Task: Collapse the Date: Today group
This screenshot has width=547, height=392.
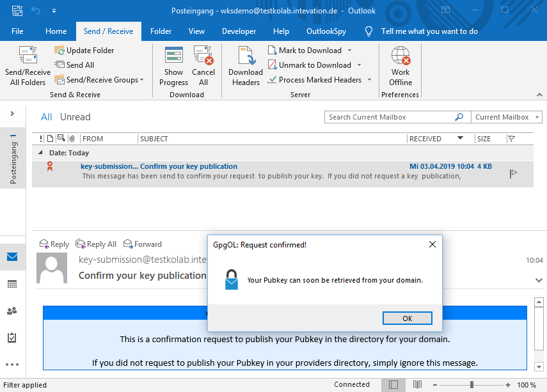Action: 42,153
